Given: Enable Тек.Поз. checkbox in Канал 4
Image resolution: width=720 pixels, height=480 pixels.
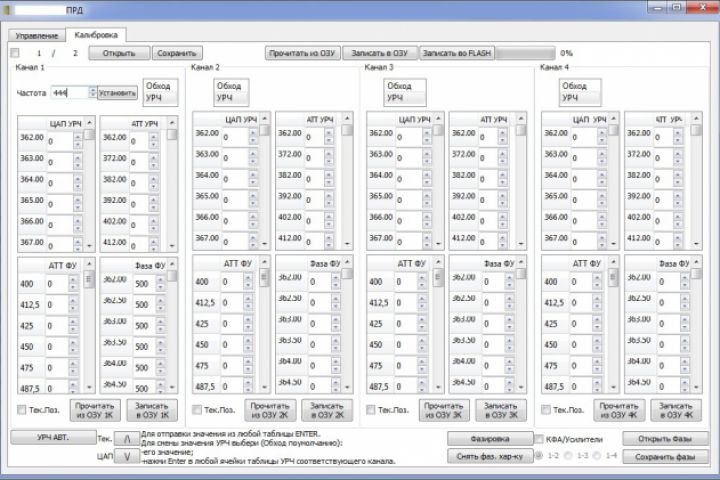Looking at the screenshot, I should click(546, 410).
